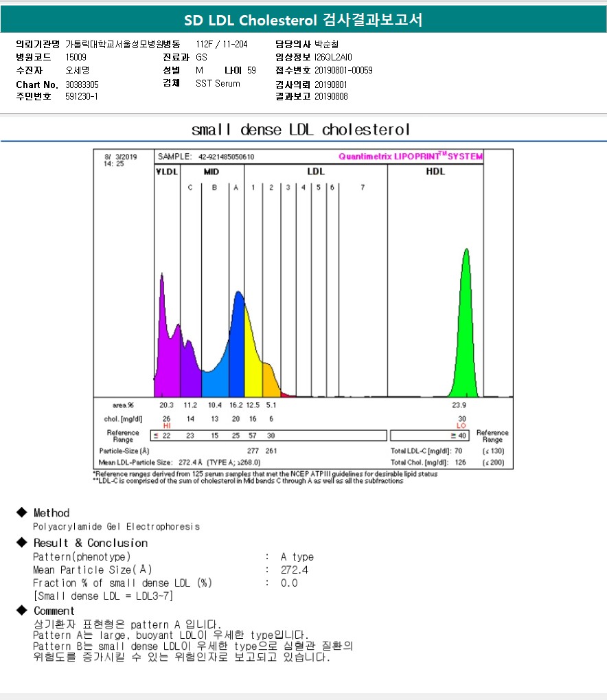The height and width of the screenshot is (700, 607).
Task: Click the 검사의뢰 date '20190801'
Action: (331, 84)
